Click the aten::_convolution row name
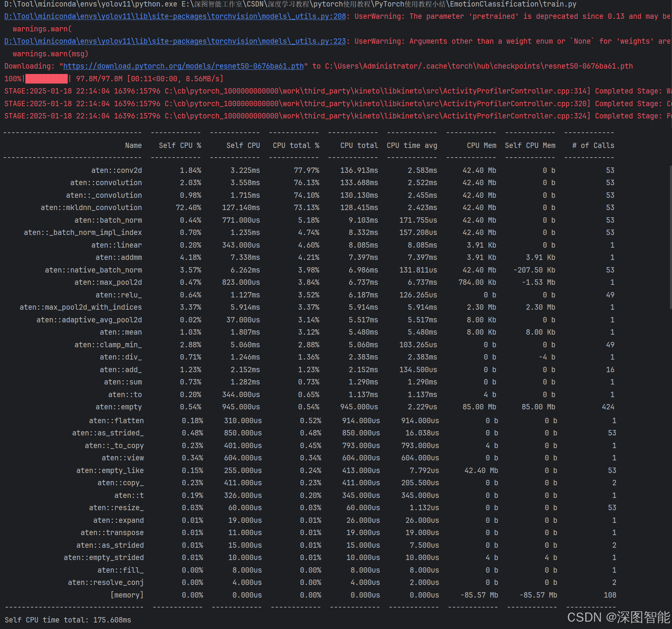This screenshot has width=672, height=629. [104, 195]
